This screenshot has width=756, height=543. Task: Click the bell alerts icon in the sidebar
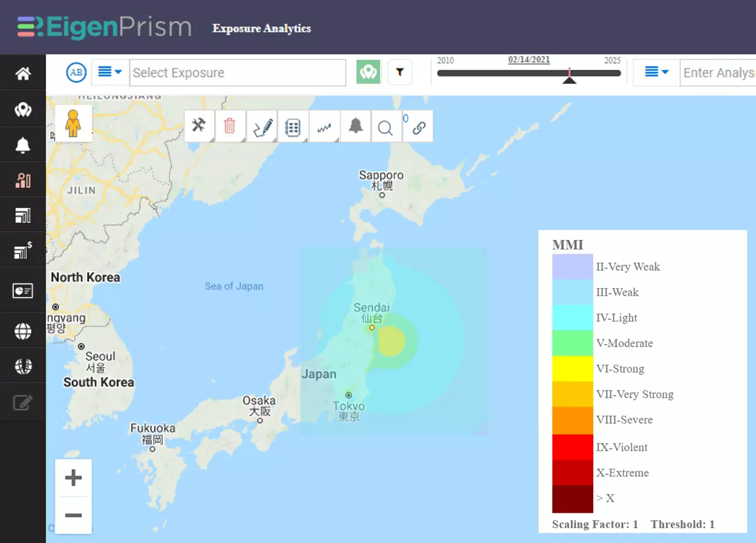[x=23, y=145]
